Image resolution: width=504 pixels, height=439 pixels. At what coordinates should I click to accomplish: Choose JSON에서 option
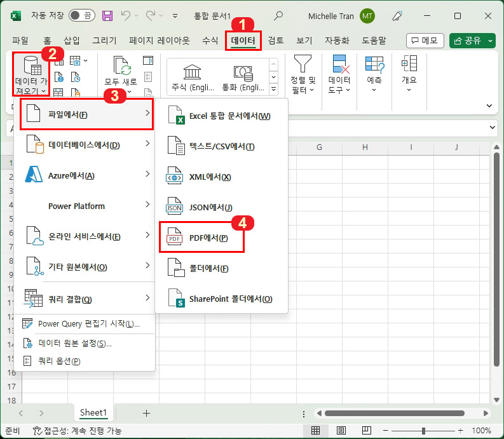click(221, 207)
